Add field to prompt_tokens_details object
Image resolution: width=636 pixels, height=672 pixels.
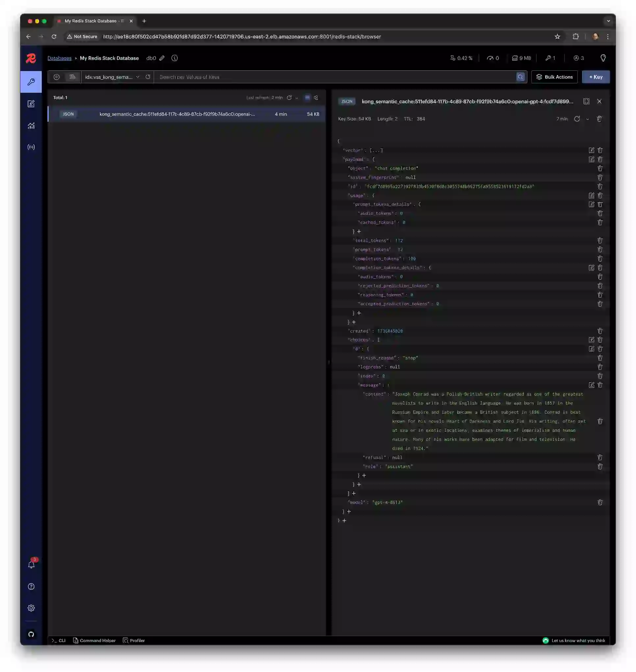point(359,232)
